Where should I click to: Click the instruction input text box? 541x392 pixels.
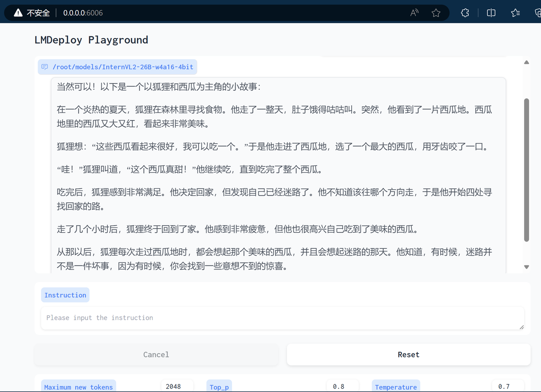[282, 318]
